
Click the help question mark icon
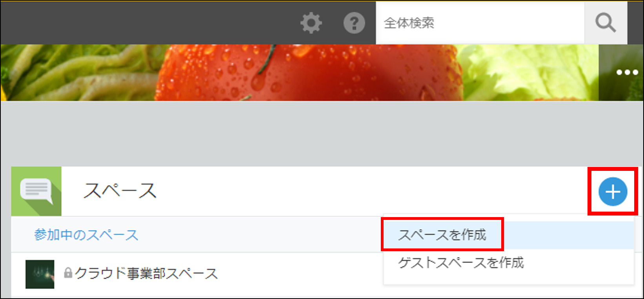(x=354, y=23)
